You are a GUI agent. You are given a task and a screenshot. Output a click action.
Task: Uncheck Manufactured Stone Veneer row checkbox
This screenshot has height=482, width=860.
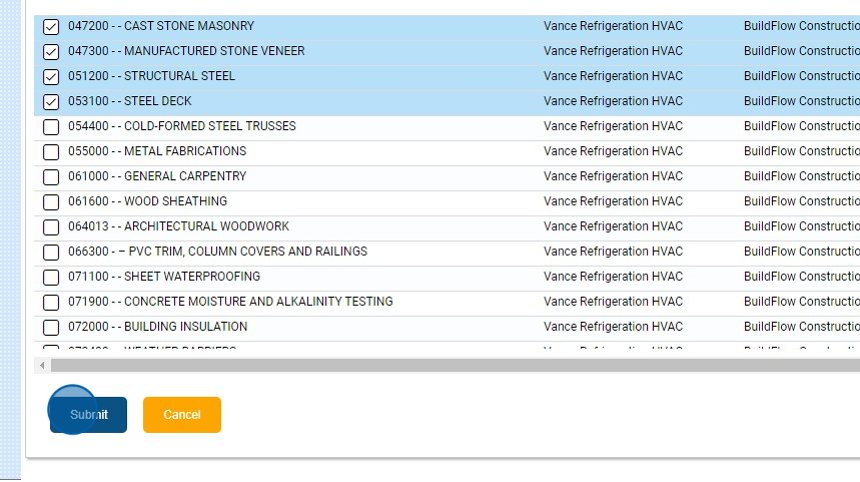pyautogui.click(x=51, y=52)
